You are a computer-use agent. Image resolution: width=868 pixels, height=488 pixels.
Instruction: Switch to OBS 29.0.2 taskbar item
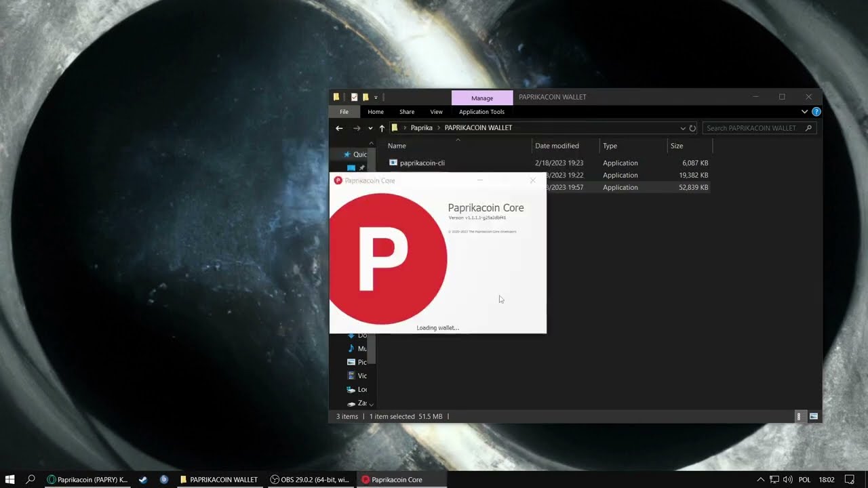pos(310,479)
